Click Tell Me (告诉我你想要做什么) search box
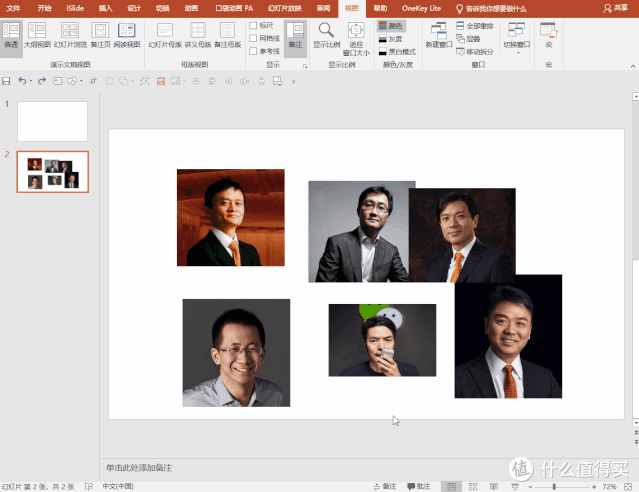The image size is (639, 492). pos(491,9)
